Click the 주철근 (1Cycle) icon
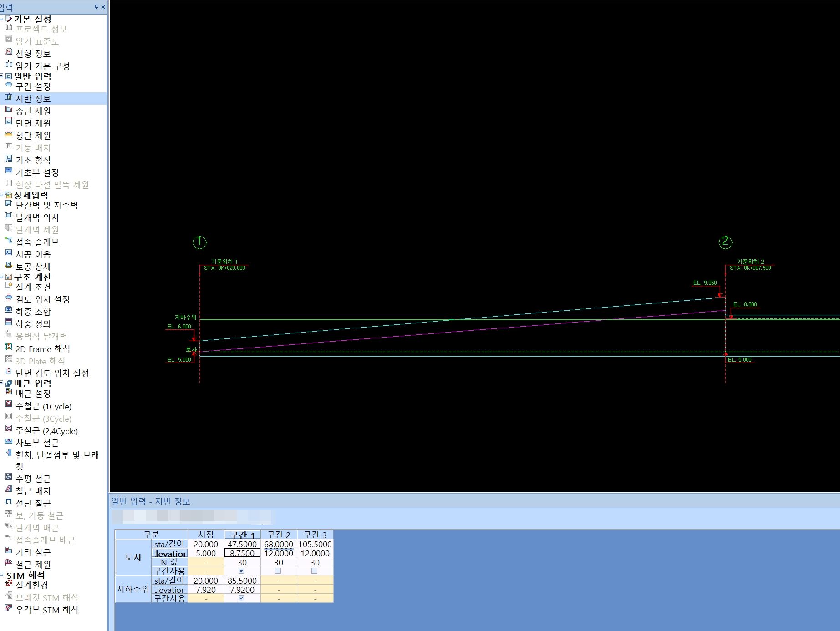The width and height of the screenshot is (840, 631). (9, 404)
